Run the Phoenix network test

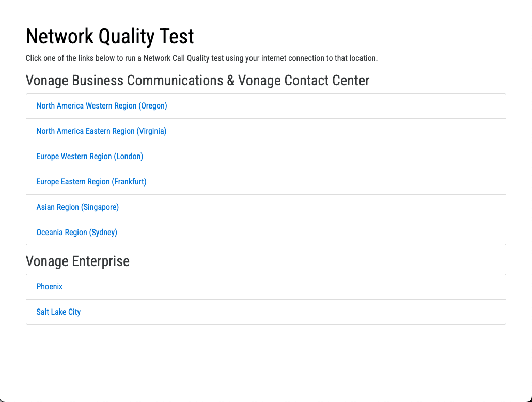(x=49, y=286)
